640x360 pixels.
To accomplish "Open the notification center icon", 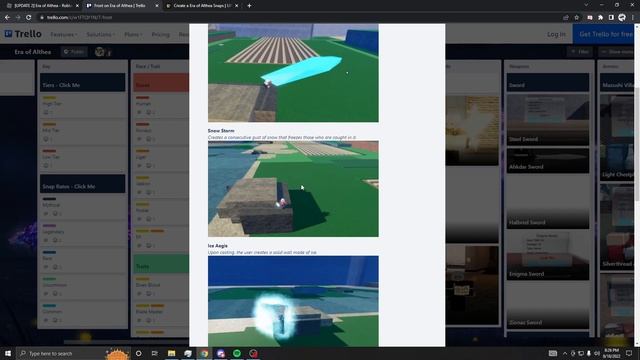I will coord(629,353).
